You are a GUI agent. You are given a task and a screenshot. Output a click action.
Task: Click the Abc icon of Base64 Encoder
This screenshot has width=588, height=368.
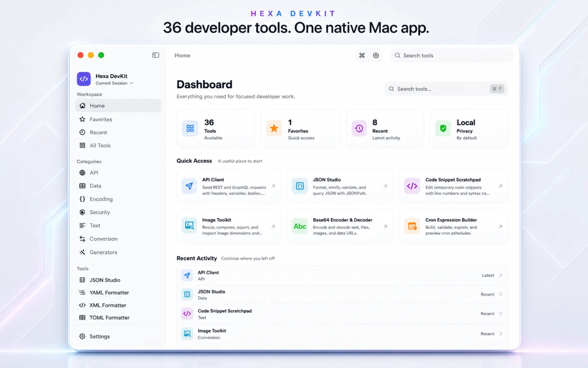[300, 226]
